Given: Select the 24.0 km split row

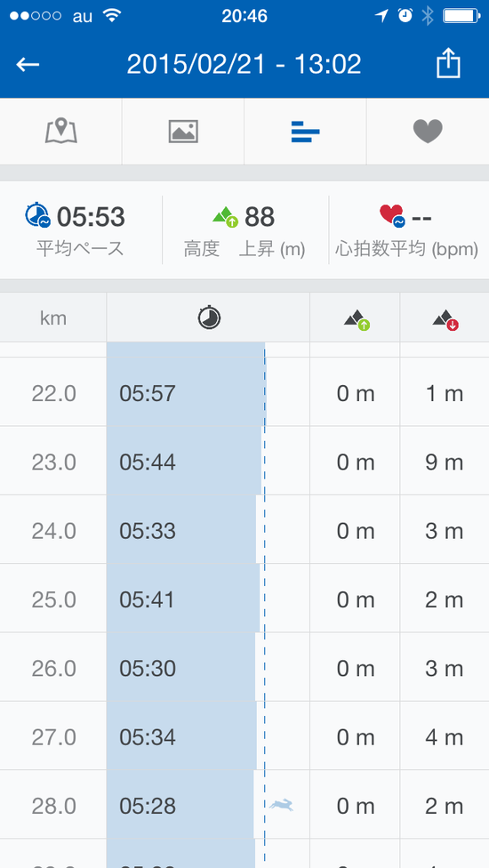Looking at the screenshot, I should click(x=244, y=530).
